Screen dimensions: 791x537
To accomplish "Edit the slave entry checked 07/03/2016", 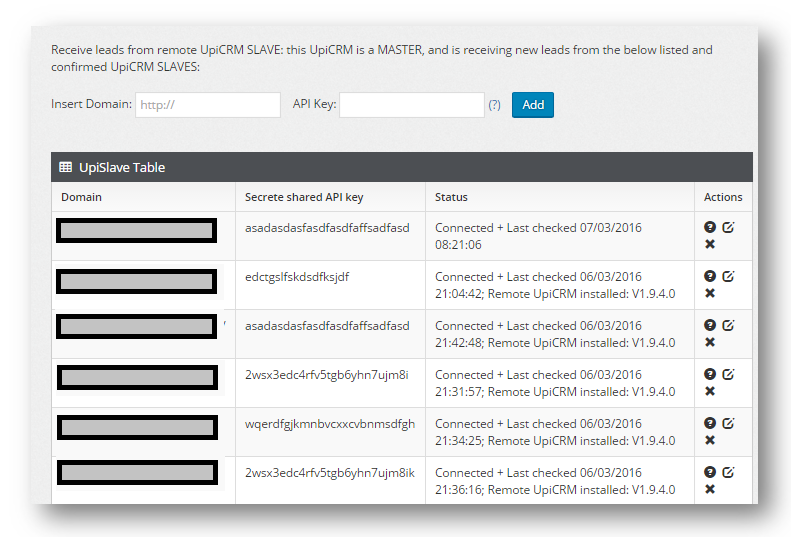I will [x=728, y=227].
